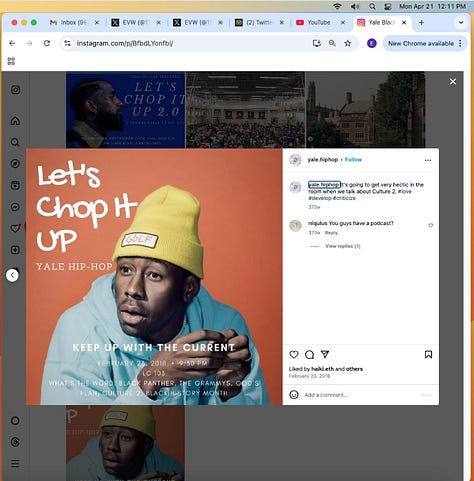The width and height of the screenshot is (474, 481).
Task: Open Explore compass icon
Action: (15, 164)
